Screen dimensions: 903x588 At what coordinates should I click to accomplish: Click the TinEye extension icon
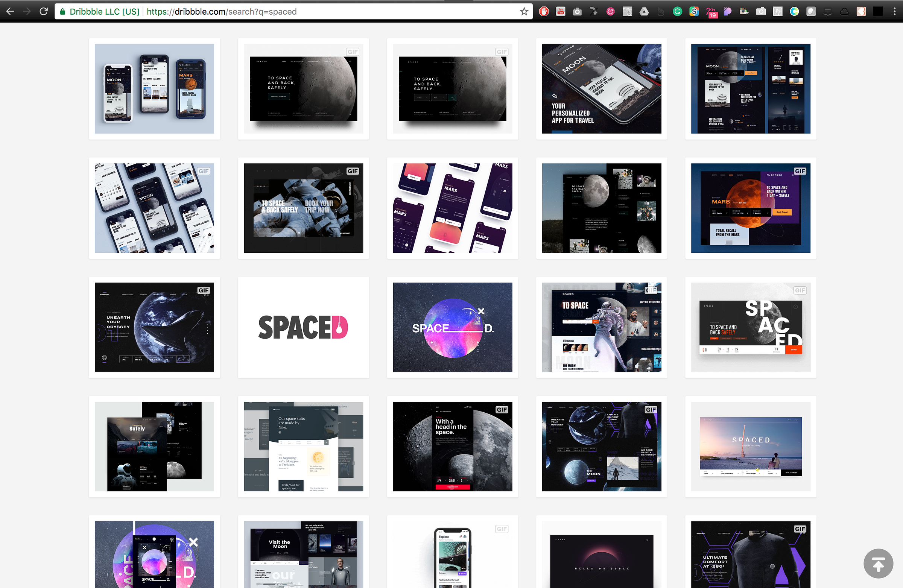(x=627, y=11)
